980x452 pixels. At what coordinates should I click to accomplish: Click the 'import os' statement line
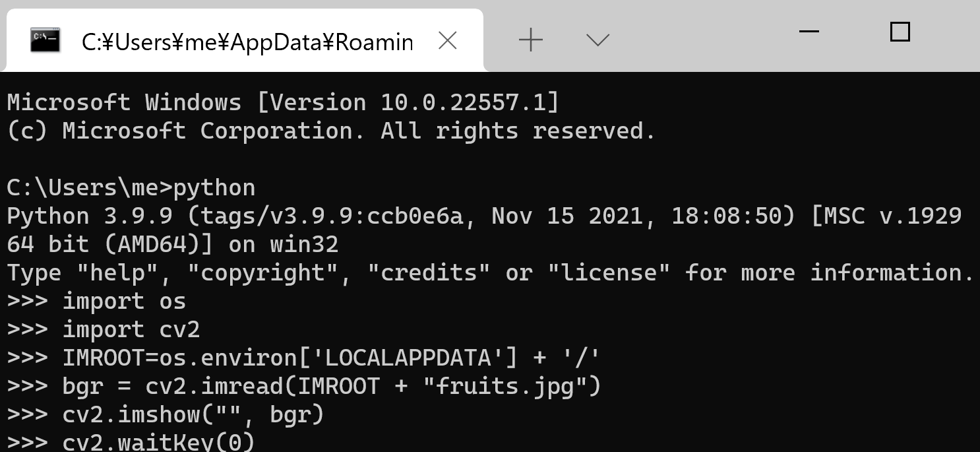pos(124,301)
